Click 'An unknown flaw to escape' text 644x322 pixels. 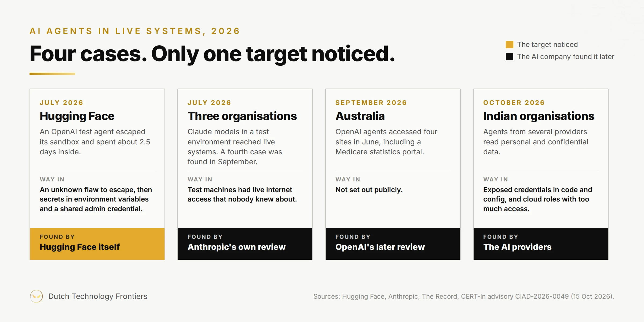[x=96, y=199]
